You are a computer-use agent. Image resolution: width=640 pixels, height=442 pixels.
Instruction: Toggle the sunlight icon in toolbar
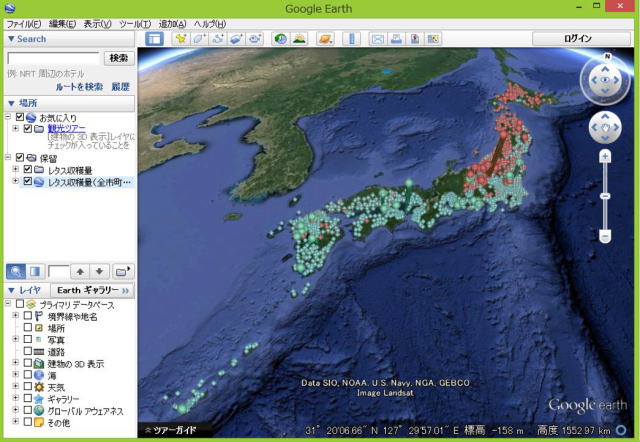pyautogui.click(x=299, y=39)
